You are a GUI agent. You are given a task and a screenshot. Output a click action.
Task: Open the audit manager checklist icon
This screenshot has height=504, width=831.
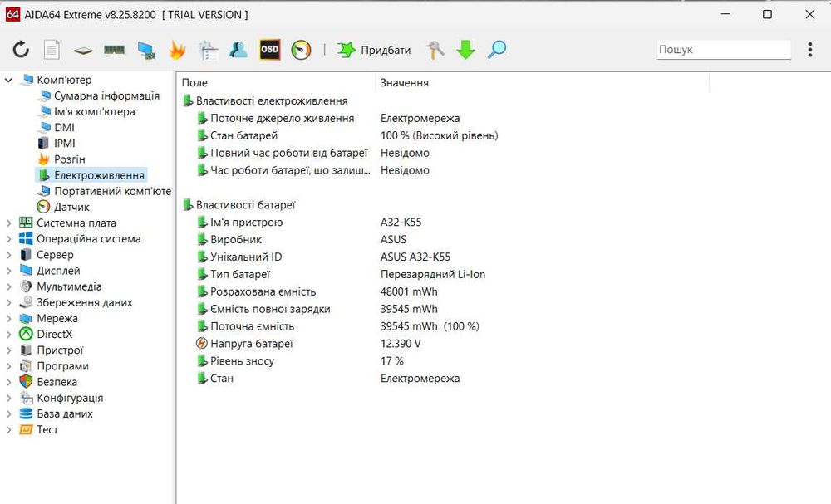click(208, 51)
